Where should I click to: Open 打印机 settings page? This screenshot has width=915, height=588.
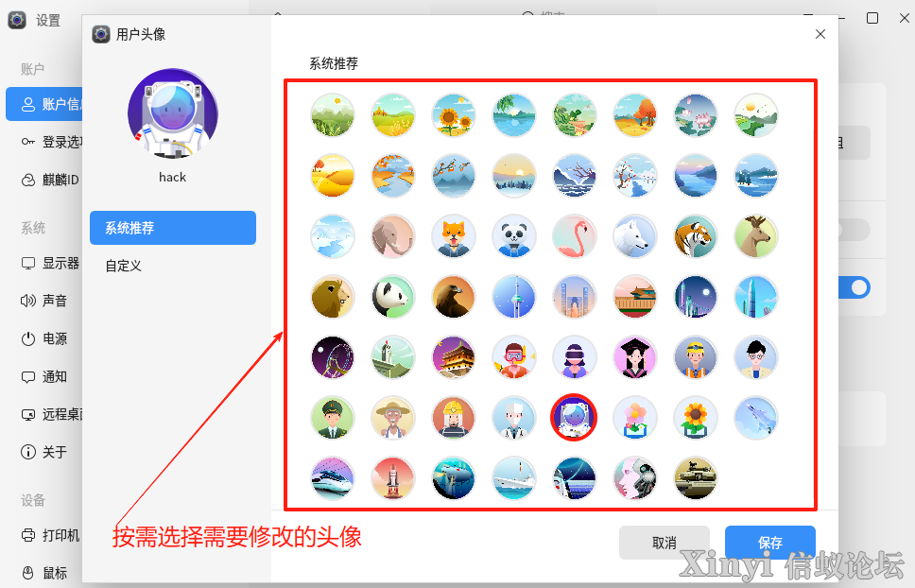pyautogui.click(x=50, y=535)
